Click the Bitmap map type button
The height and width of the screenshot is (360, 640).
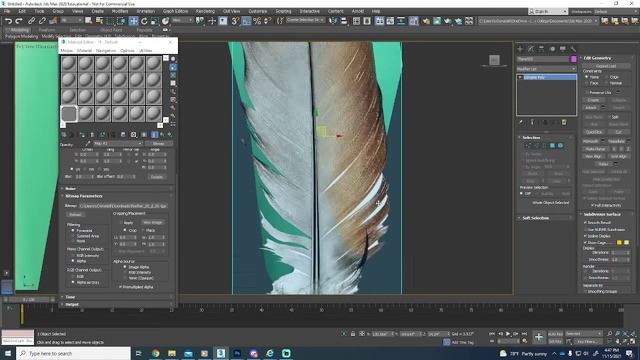point(158,144)
